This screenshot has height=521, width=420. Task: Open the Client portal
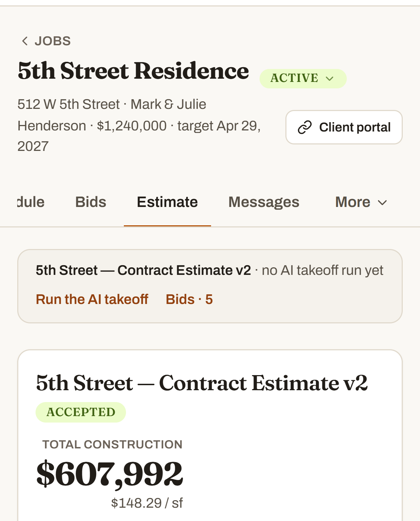click(x=344, y=127)
